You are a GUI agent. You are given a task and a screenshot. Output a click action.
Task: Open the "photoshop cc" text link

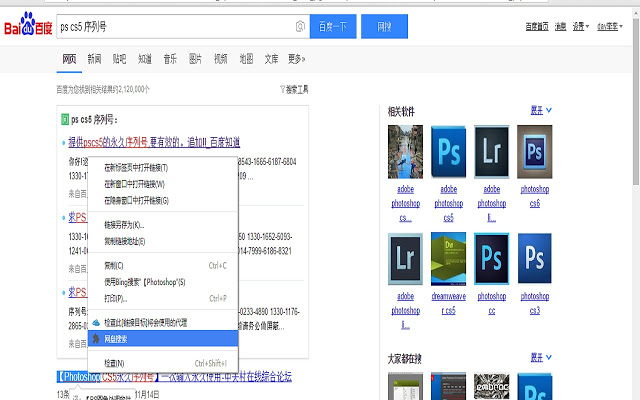click(x=492, y=303)
